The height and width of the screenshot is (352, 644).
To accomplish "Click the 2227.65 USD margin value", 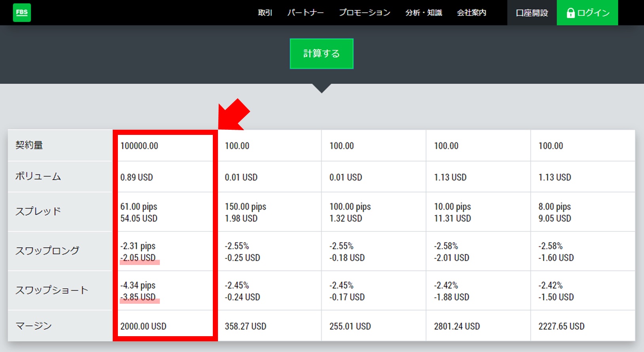I will click(x=561, y=326).
